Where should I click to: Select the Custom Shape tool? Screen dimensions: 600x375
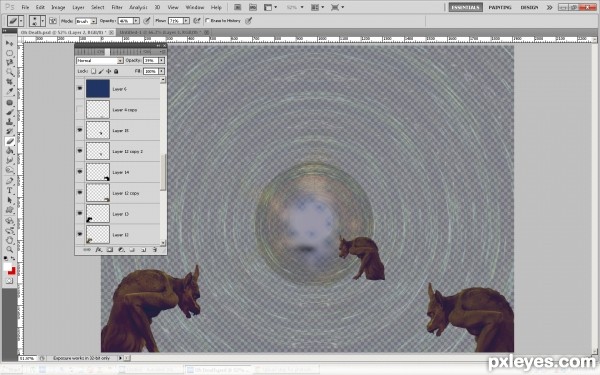pyautogui.click(x=10, y=210)
